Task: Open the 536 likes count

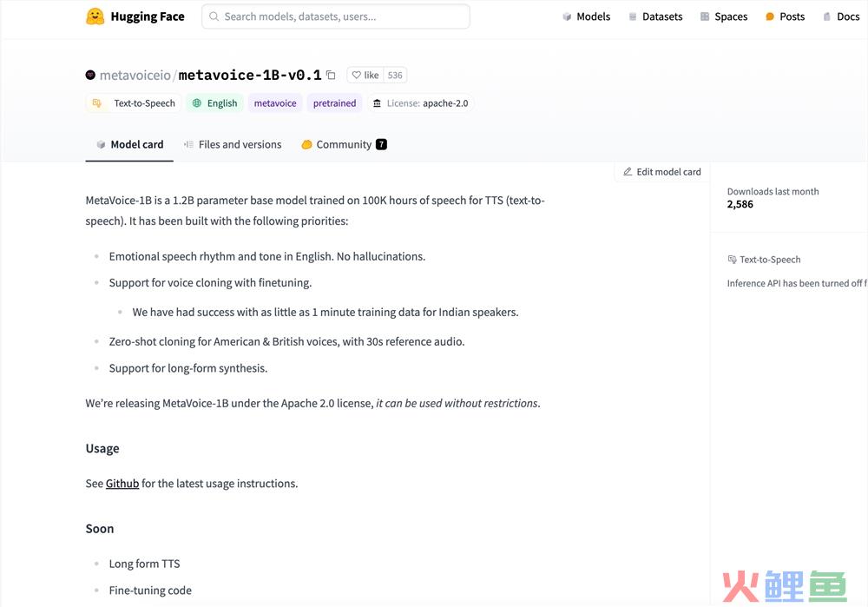Action: point(395,75)
